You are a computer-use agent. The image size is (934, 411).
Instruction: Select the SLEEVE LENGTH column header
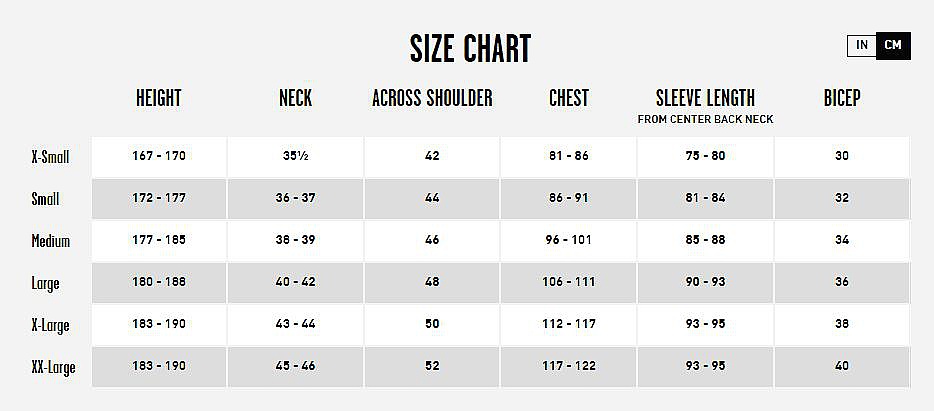tap(705, 98)
